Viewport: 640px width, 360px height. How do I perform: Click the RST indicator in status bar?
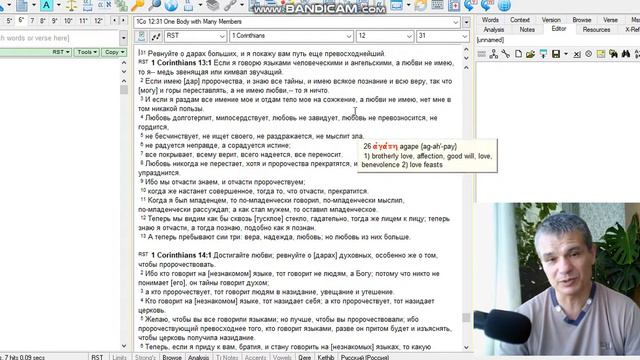[97, 357]
